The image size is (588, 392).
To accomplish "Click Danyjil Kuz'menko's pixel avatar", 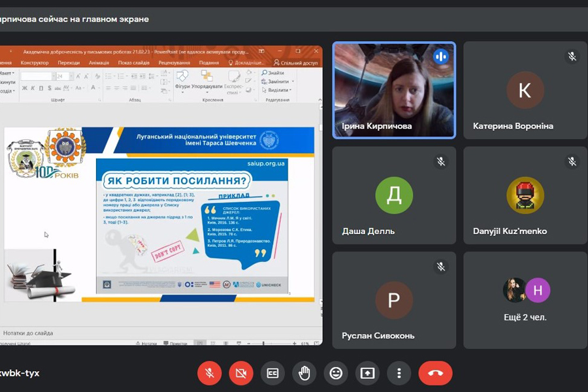I will (525, 195).
